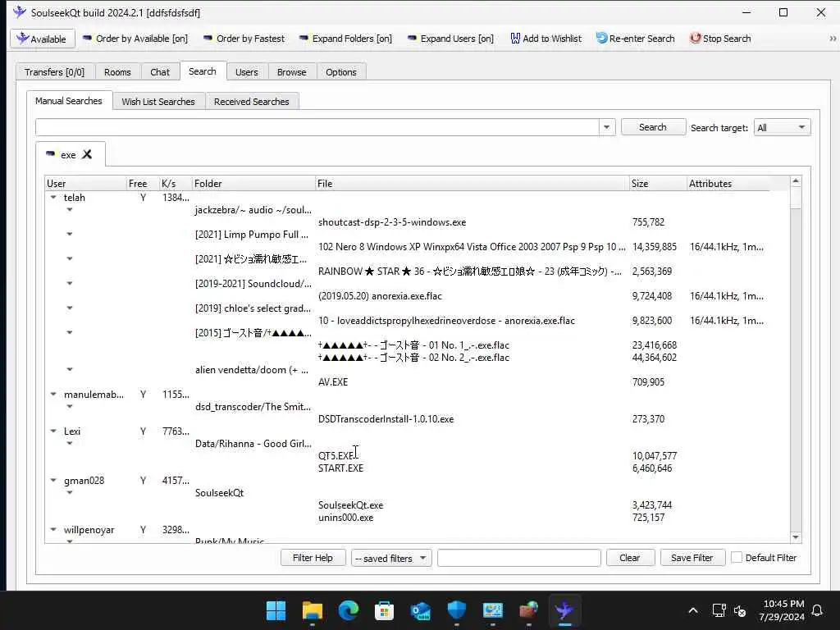
Task: Toggle Expand Folders [on]
Action: (345, 39)
